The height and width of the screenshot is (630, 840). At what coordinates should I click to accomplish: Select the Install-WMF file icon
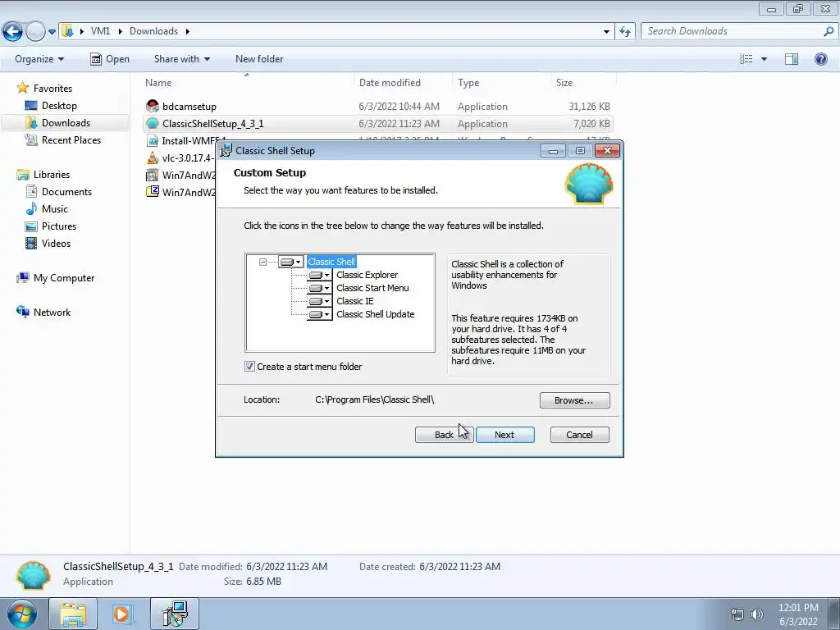pyautogui.click(x=153, y=141)
